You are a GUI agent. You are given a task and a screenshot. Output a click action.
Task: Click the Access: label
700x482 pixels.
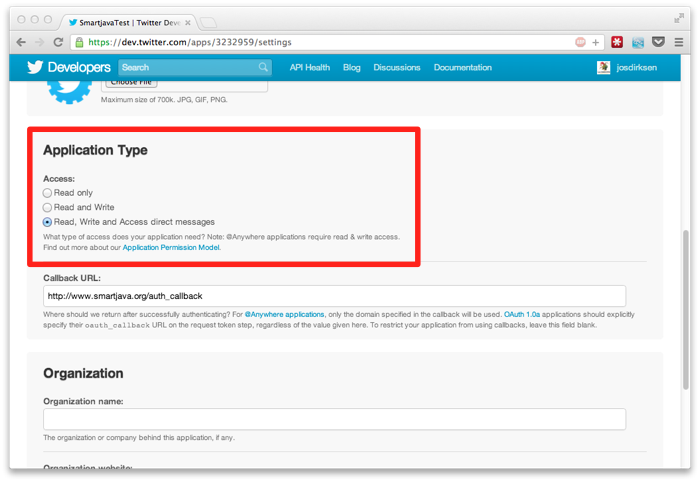pyautogui.click(x=59, y=179)
